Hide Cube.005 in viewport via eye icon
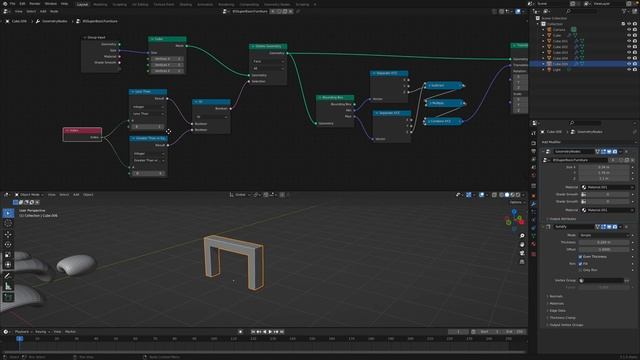This screenshot has width=640, height=360. (629, 64)
